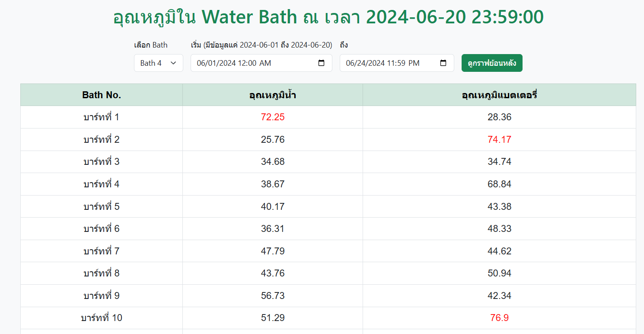Click red battery temperature value 76.9
The image size is (644, 334).
click(x=499, y=318)
